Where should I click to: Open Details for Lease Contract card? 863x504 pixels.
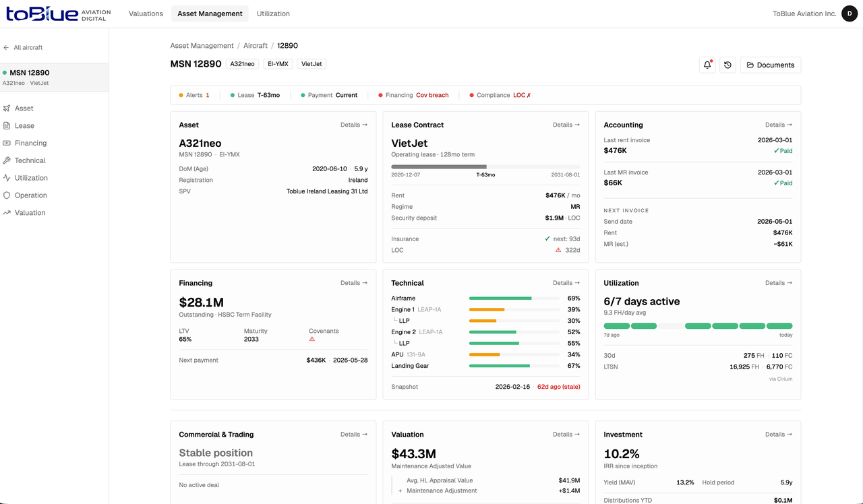(566, 125)
